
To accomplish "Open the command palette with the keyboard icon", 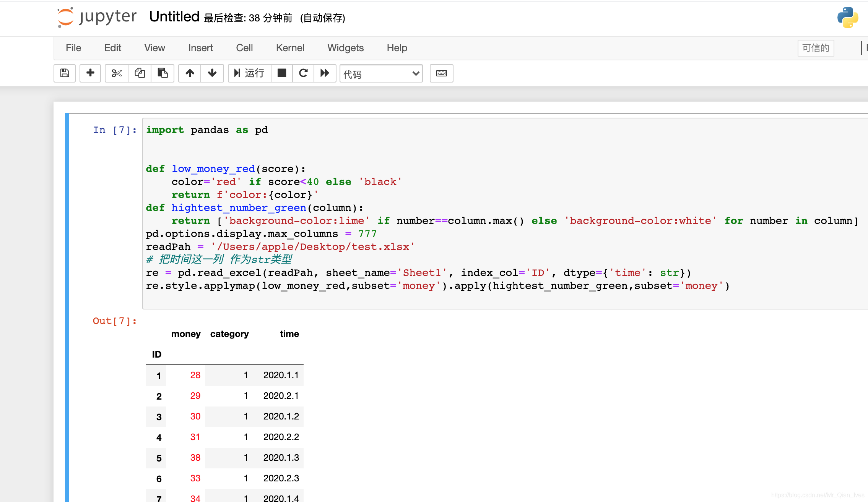I will tap(441, 73).
